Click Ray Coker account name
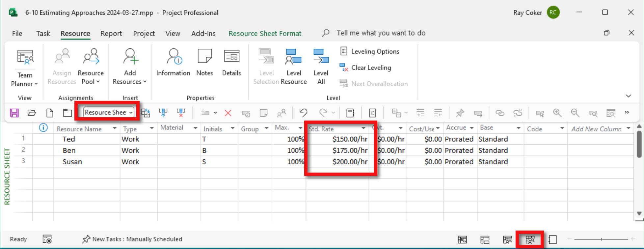 click(527, 13)
